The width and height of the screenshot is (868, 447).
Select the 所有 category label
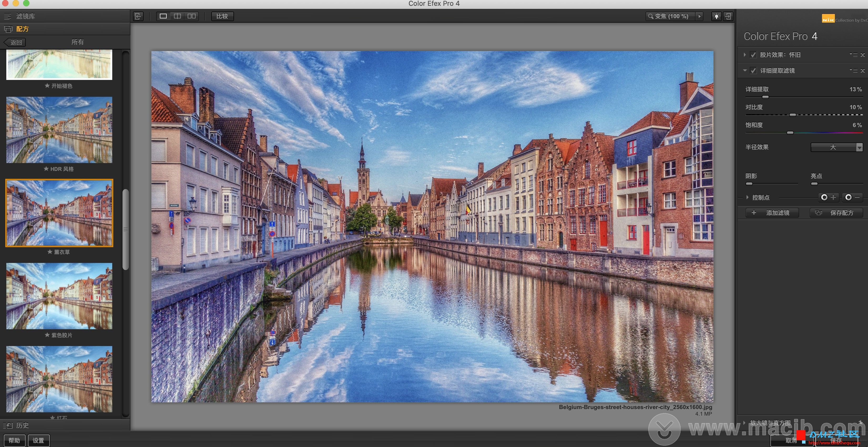[x=78, y=42]
